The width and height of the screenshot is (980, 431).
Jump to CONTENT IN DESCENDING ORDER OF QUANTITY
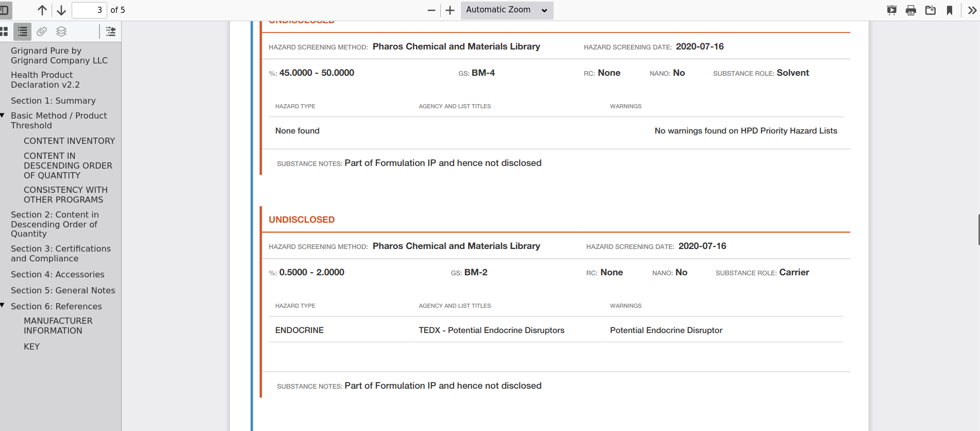[68, 165]
